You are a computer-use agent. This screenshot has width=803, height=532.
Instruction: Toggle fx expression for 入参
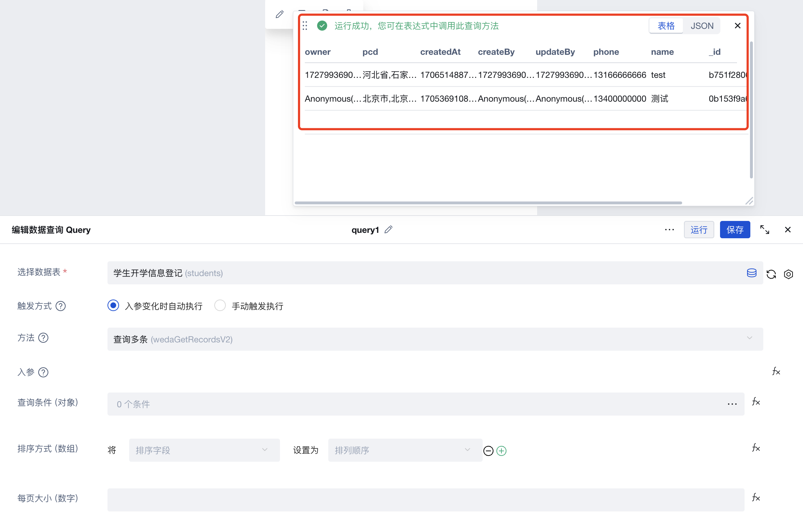click(x=776, y=372)
